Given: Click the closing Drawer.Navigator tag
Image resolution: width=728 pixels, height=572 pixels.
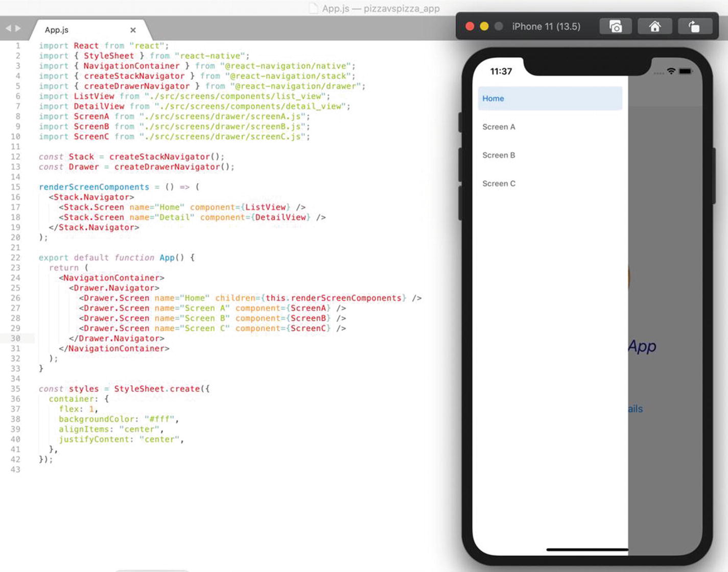Looking at the screenshot, I should 116,338.
